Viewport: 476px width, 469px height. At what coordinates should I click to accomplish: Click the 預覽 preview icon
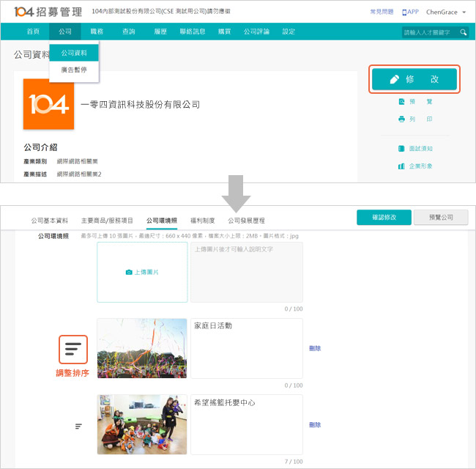click(x=401, y=101)
